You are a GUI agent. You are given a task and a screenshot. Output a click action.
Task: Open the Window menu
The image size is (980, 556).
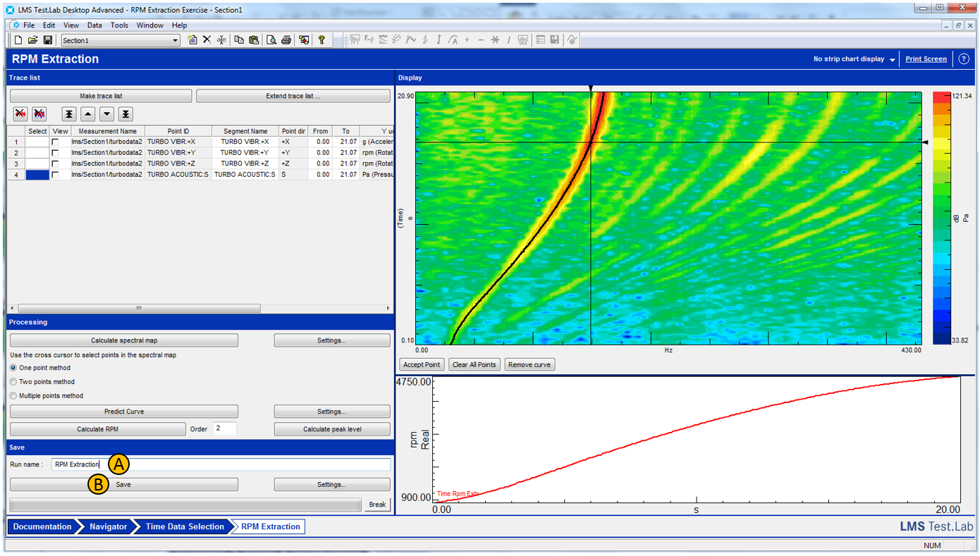[x=150, y=25]
